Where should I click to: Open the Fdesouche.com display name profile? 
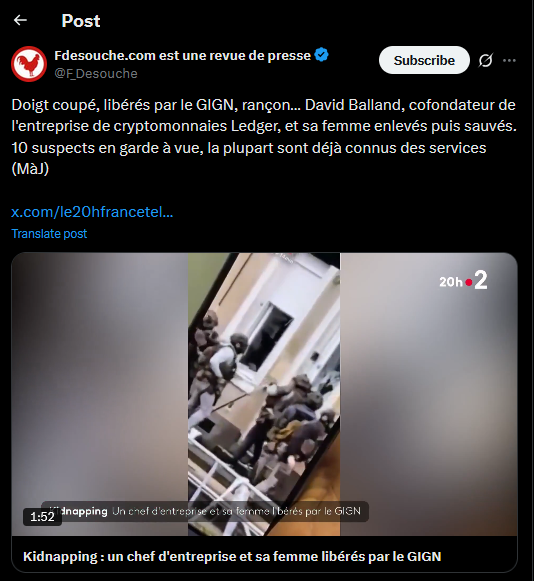pyautogui.click(x=183, y=55)
